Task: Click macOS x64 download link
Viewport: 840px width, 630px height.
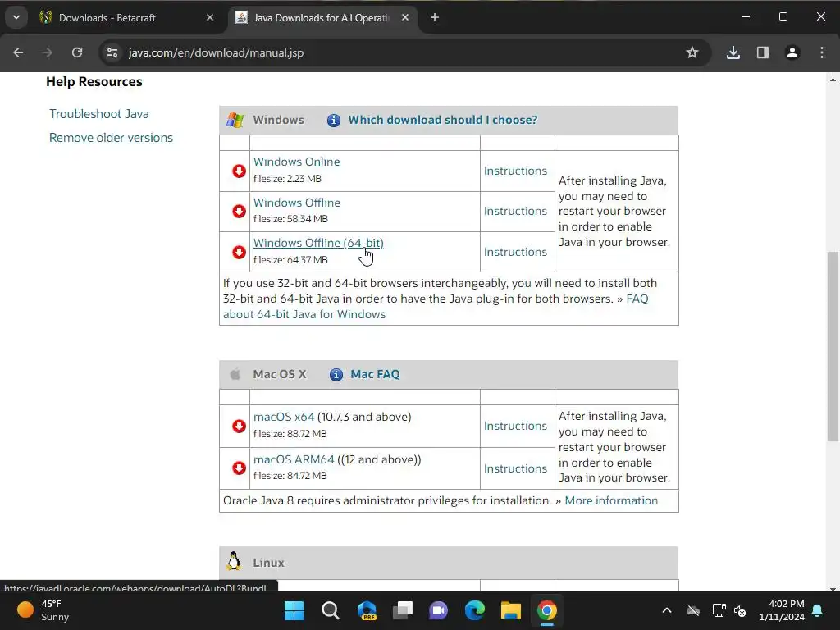Action: pyautogui.click(x=284, y=417)
